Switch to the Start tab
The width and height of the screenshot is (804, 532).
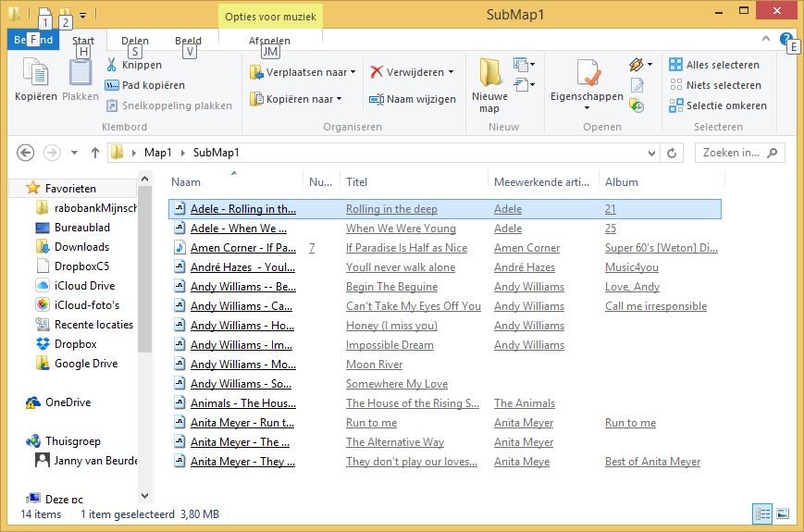tap(83, 40)
